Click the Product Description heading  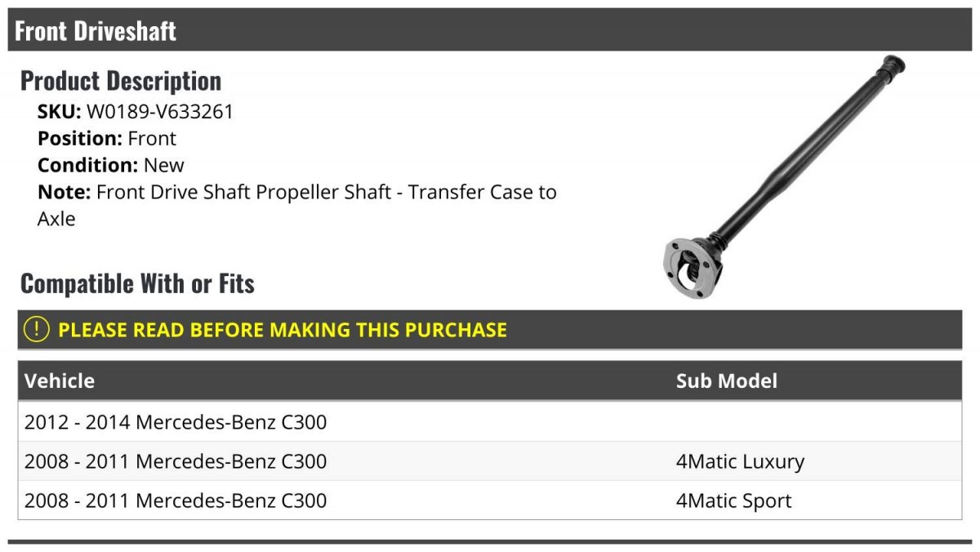coord(121,81)
